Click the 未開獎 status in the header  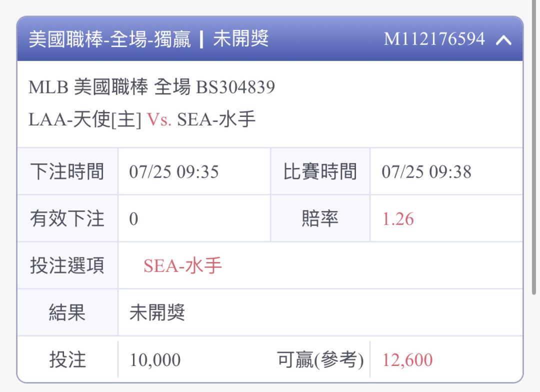[240, 38]
